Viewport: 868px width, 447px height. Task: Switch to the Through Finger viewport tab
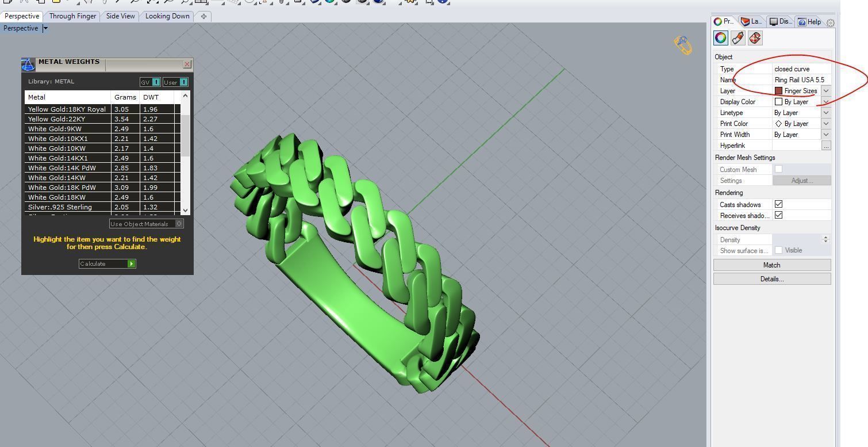pyautogui.click(x=72, y=16)
